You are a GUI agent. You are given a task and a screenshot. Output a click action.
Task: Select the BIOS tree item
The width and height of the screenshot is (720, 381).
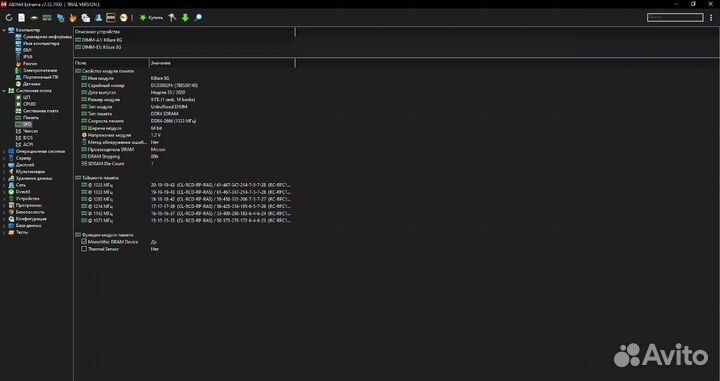tap(28, 138)
